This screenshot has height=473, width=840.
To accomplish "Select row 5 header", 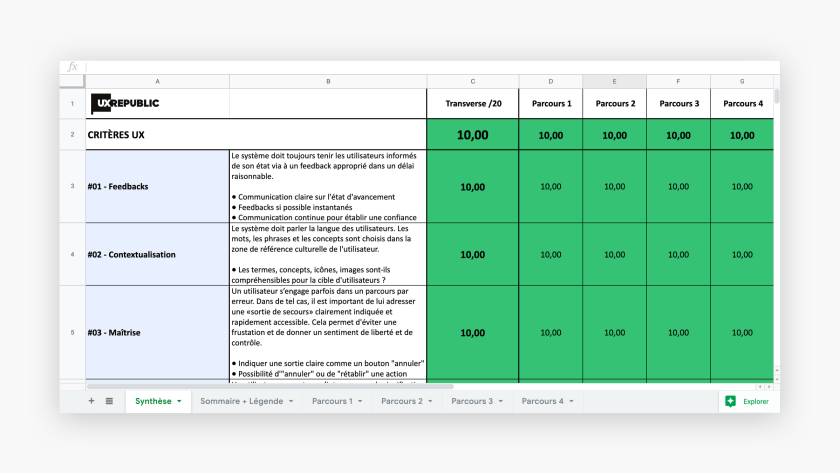I will click(x=72, y=332).
